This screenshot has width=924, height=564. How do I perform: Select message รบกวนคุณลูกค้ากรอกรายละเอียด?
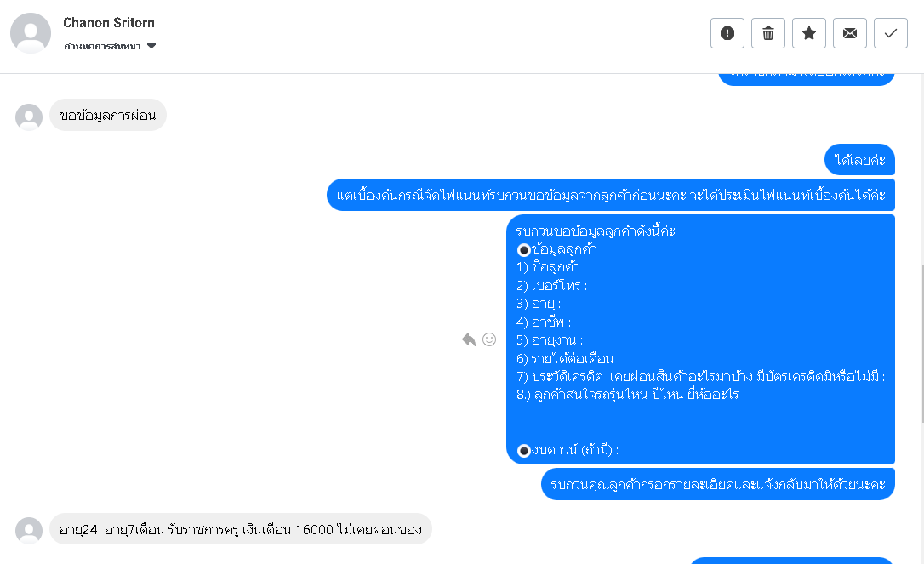[x=718, y=484]
